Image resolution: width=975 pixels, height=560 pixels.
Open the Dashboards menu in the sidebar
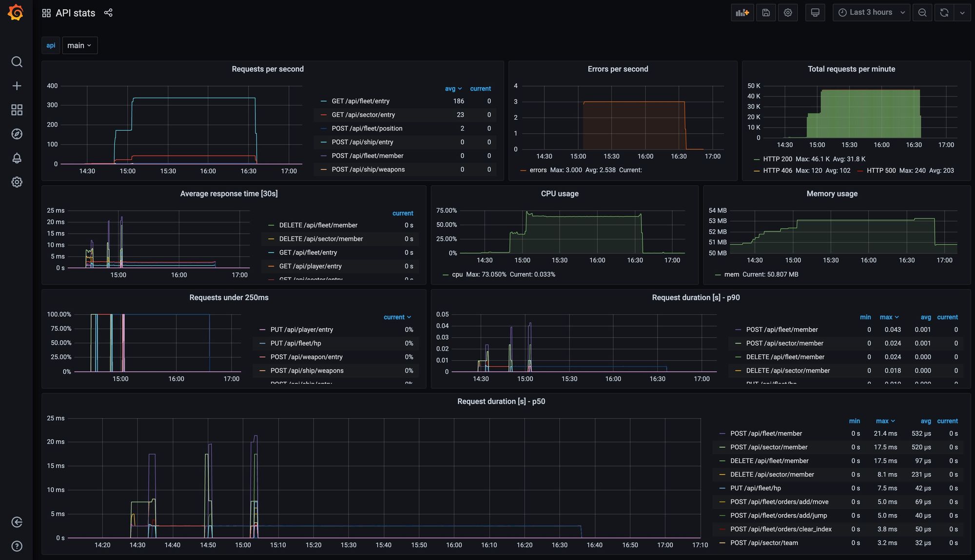pos(17,110)
